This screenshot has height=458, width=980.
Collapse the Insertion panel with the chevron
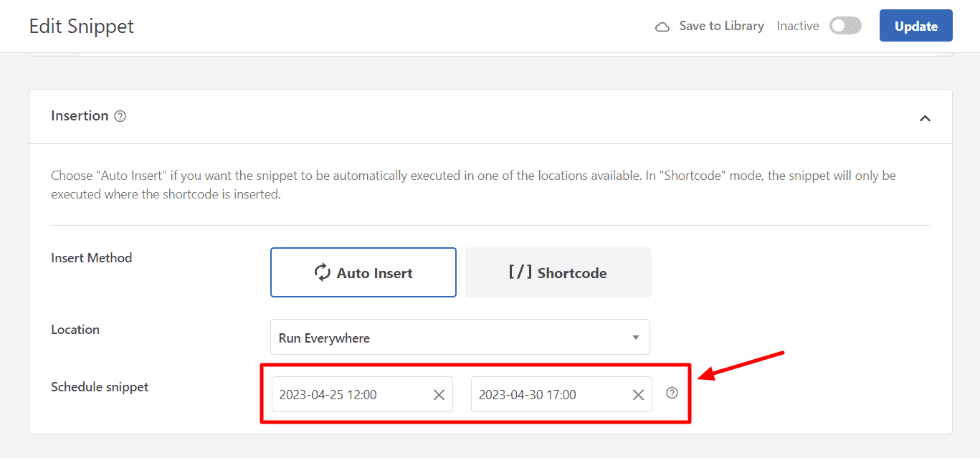coord(925,118)
